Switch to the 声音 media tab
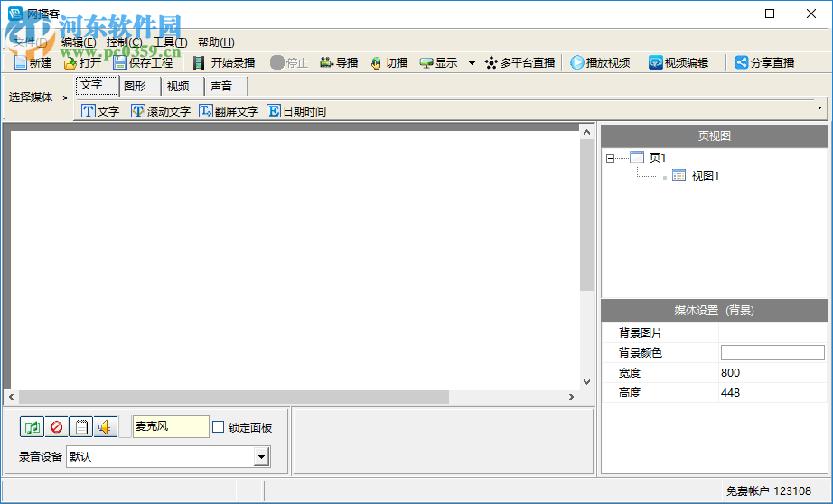 [x=226, y=86]
